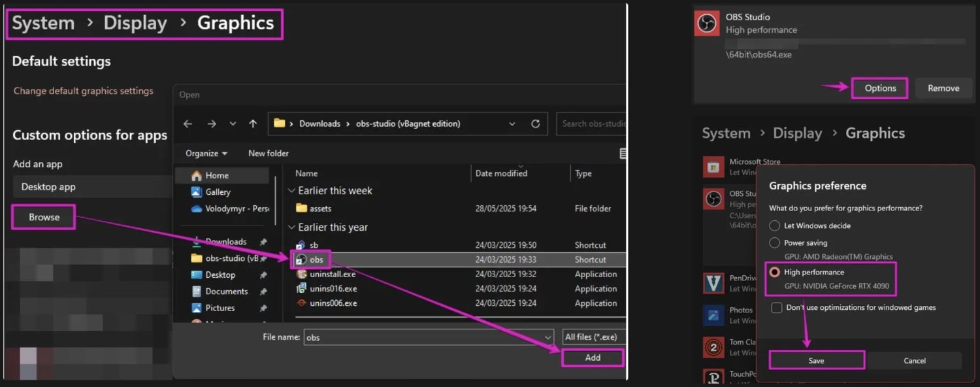Open Home in the navigation pane
This screenshot has height=387, width=980.
click(x=222, y=175)
